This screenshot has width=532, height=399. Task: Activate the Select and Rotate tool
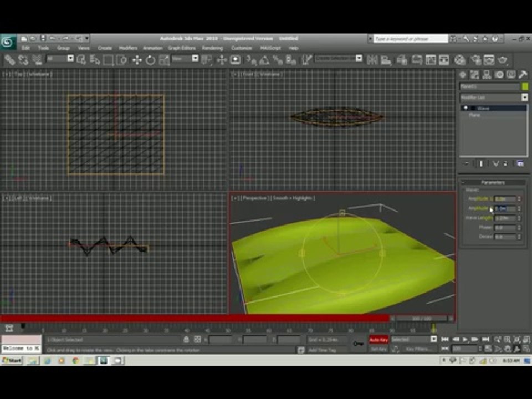(x=150, y=60)
